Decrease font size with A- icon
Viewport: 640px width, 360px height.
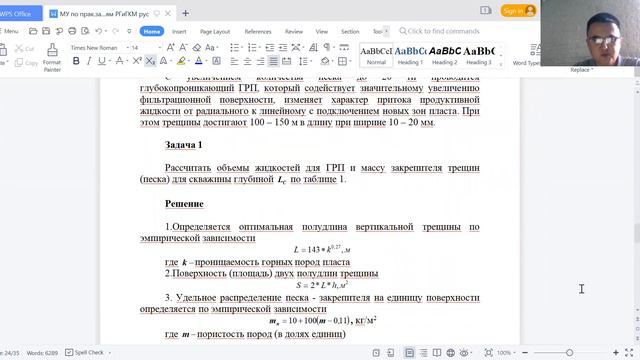[184, 48]
